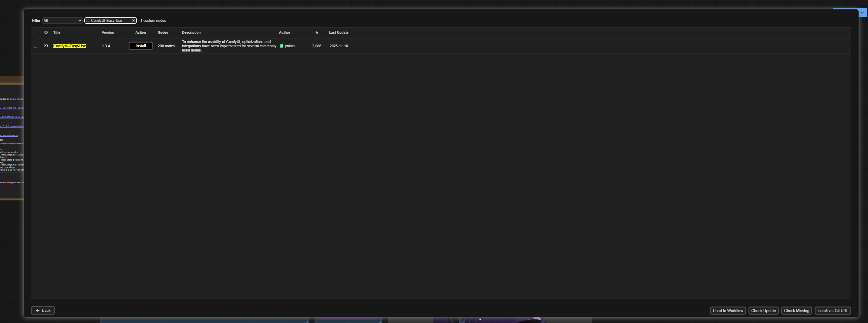Go back with the Back button
The image size is (868, 323).
point(43,311)
